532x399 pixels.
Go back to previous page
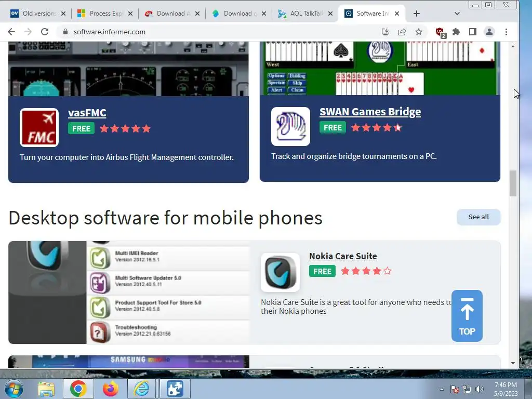[x=11, y=32]
